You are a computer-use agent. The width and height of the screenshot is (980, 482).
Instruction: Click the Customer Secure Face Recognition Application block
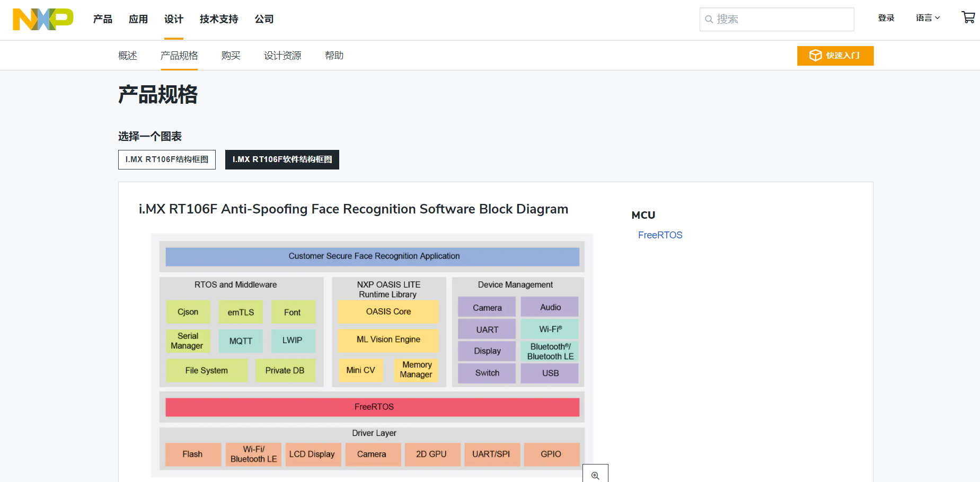tap(373, 256)
